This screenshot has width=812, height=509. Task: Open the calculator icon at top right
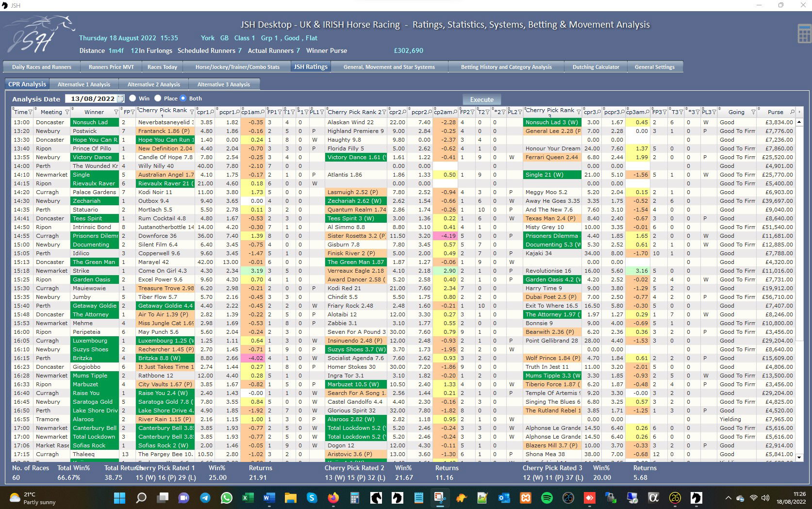pyautogui.click(x=804, y=33)
